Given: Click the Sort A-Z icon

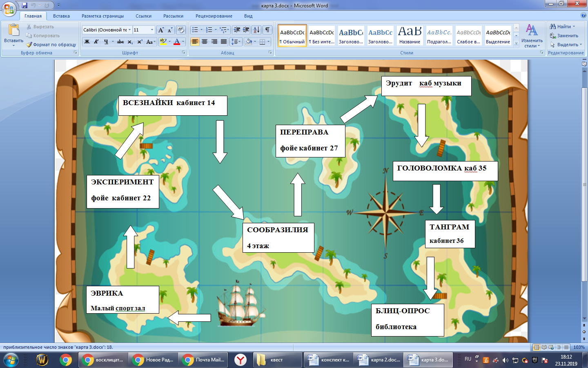Looking at the screenshot, I should (256, 30).
